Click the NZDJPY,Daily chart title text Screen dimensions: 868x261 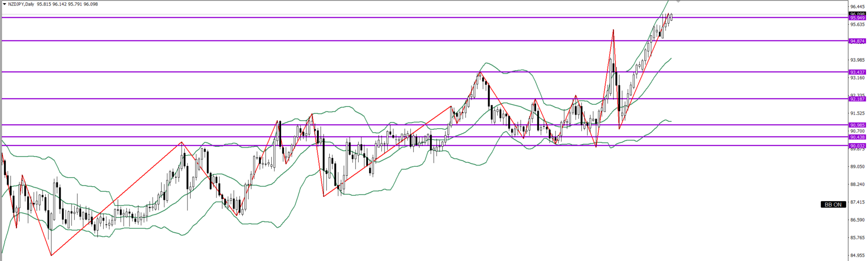21,5
